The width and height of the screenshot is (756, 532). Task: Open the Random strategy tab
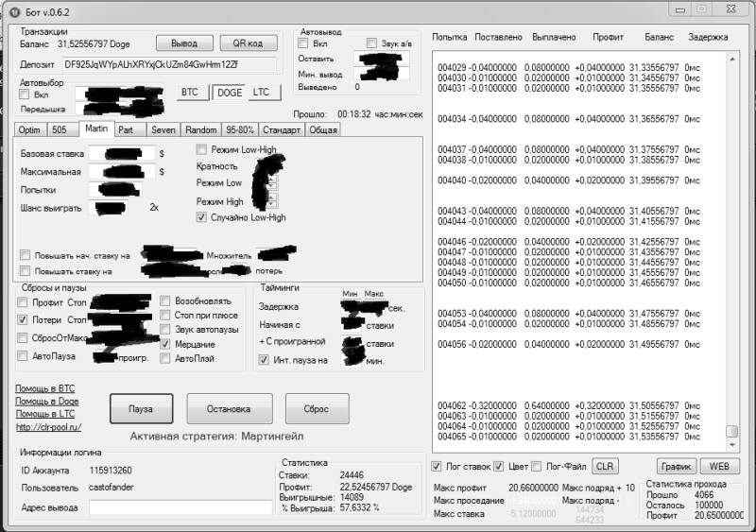(200, 129)
